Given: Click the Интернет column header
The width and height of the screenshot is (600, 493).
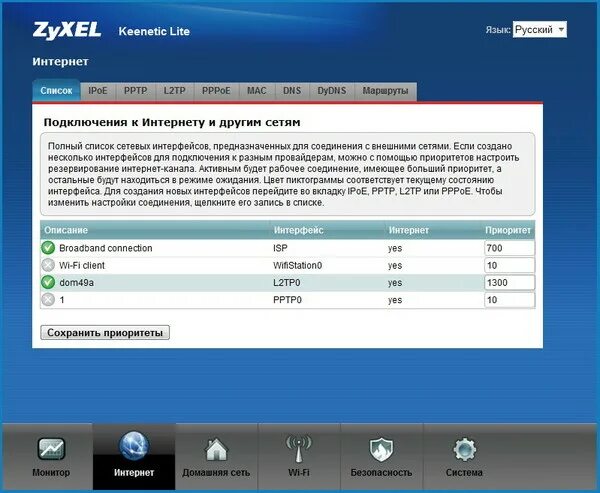Looking at the screenshot, I should (x=409, y=230).
